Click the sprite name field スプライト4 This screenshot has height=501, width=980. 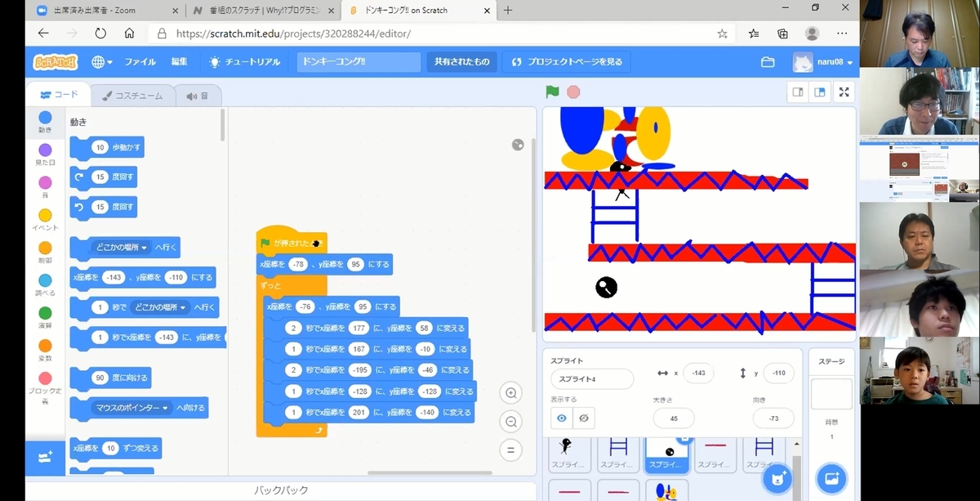coord(592,379)
